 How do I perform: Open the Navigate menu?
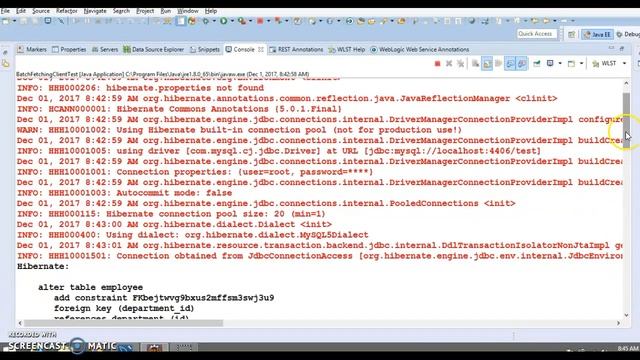pos(95,11)
